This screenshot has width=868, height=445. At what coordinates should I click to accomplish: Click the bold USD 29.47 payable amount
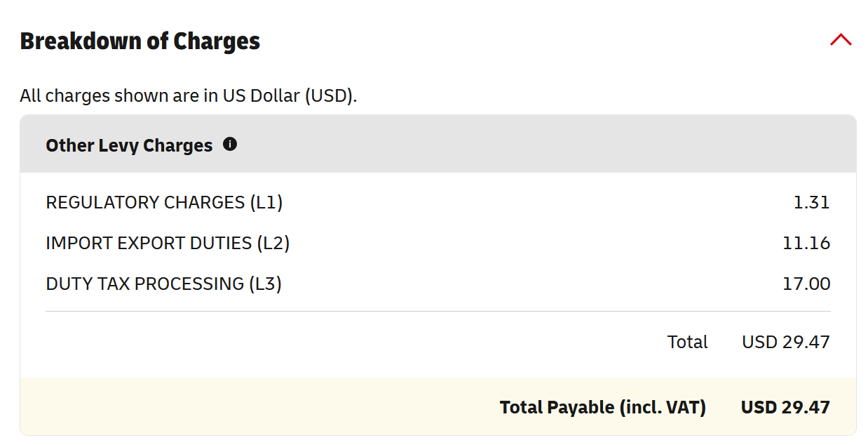785,407
